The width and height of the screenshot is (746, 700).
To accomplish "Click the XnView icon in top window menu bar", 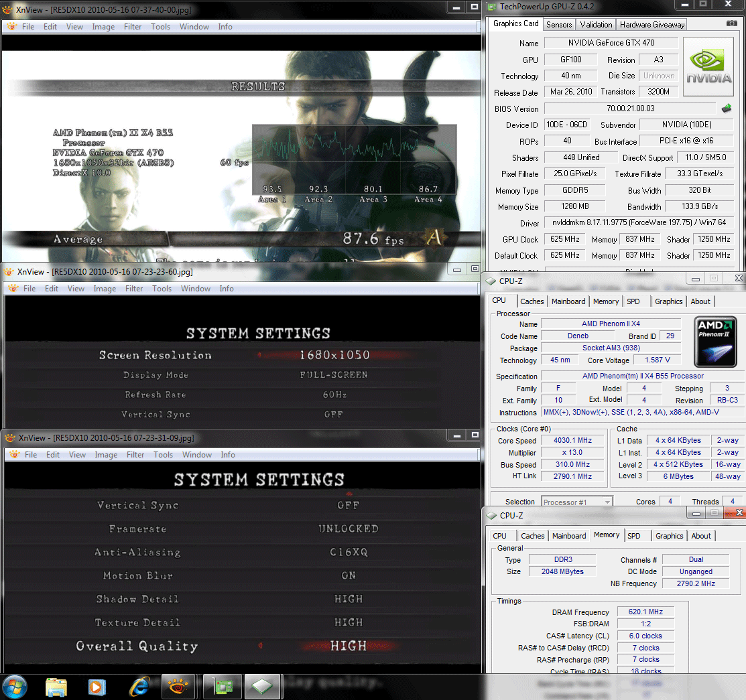I will click(x=12, y=27).
